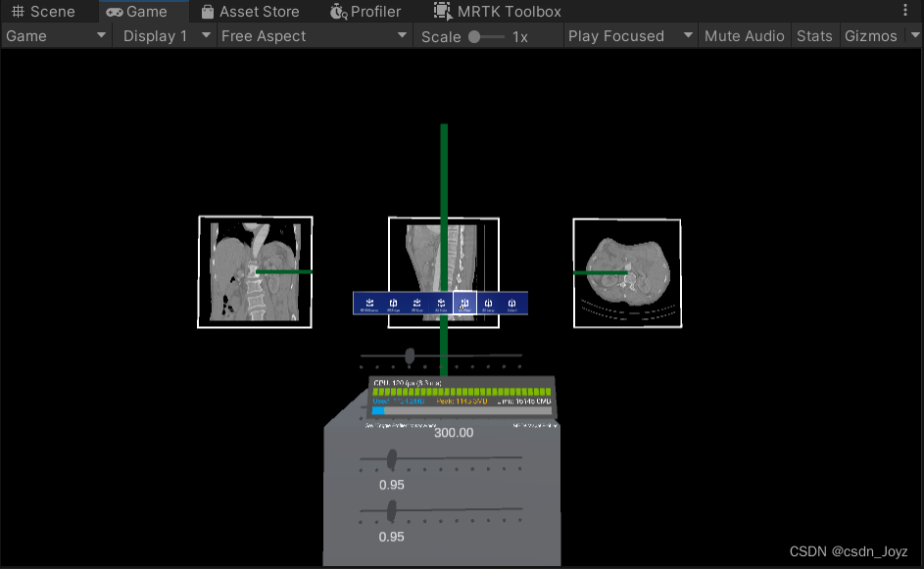The height and width of the screenshot is (569, 924).
Task: Select the sagittal CT slice image
Action: tap(443, 272)
